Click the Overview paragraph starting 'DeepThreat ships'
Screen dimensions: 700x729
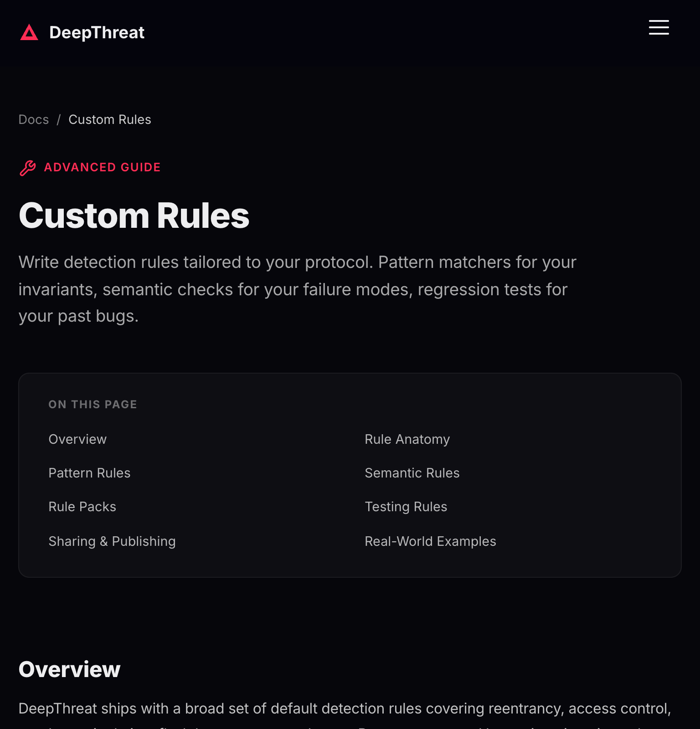pos(345,709)
